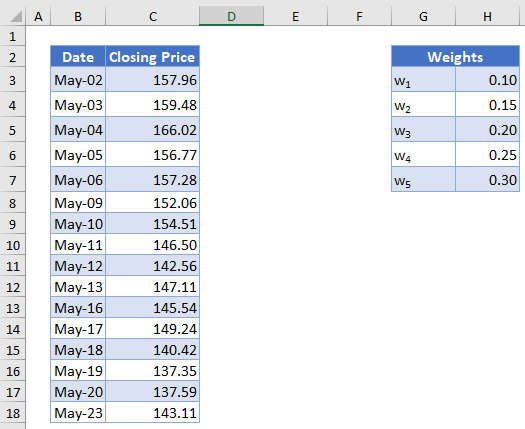The height and width of the screenshot is (429, 525).
Task: Select the 166.02 price cell
Action: [x=152, y=130]
